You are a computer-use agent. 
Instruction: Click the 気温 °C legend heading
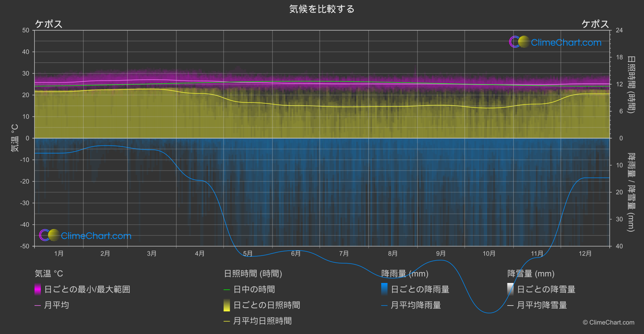click(49, 274)
